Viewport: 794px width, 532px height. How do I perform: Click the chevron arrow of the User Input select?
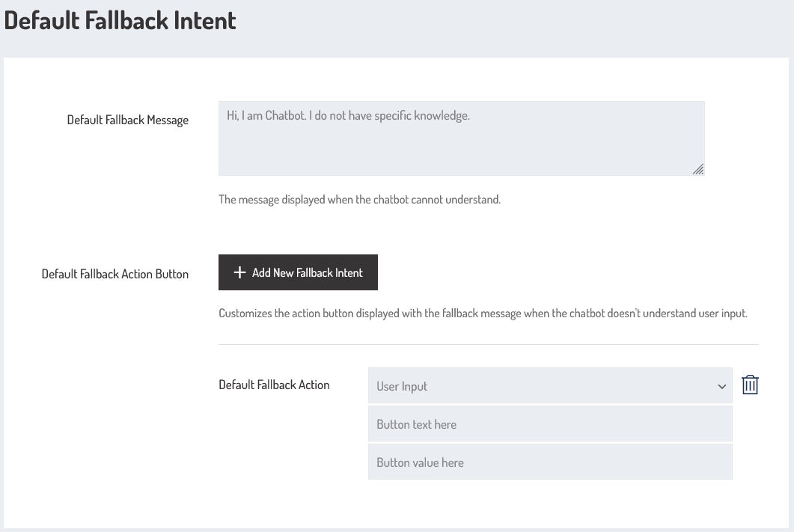coord(722,387)
